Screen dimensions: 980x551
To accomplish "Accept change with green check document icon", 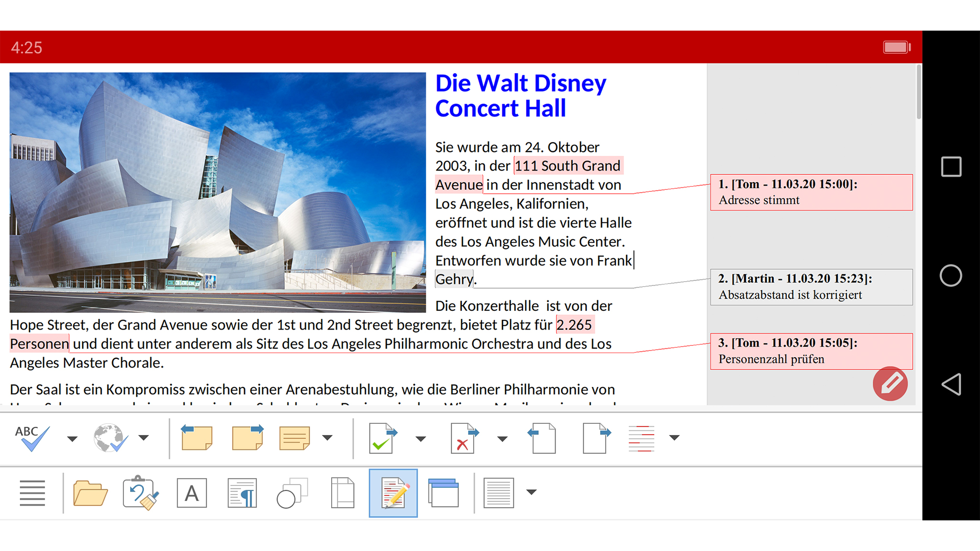I will click(383, 438).
